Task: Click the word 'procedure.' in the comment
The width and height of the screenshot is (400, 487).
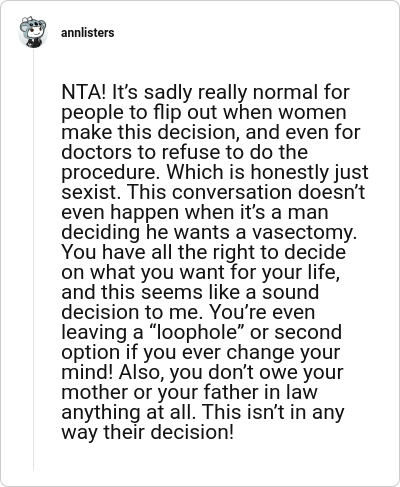Action: tap(112, 172)
